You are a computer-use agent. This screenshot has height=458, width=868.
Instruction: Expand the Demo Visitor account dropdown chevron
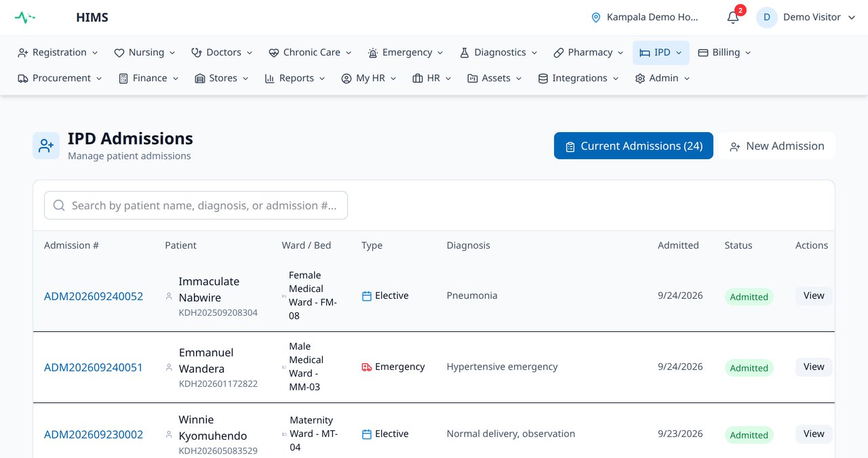(x=852, y=18)
